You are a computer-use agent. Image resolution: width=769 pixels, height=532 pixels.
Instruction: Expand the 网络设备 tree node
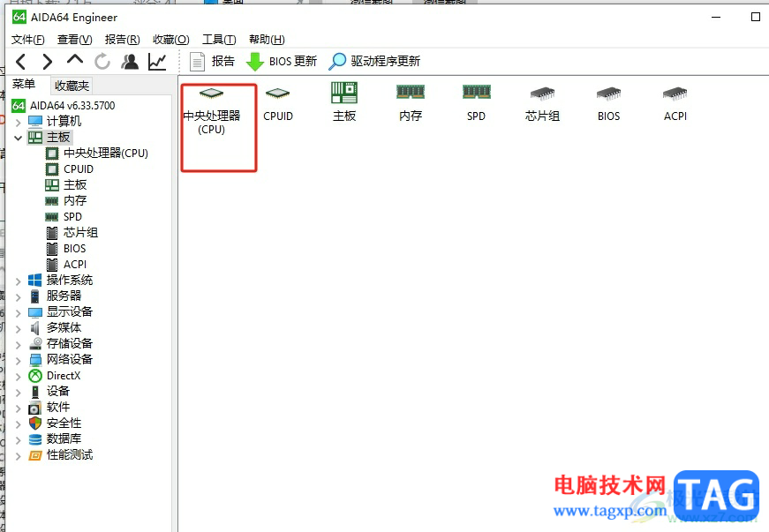coord(19,361)
